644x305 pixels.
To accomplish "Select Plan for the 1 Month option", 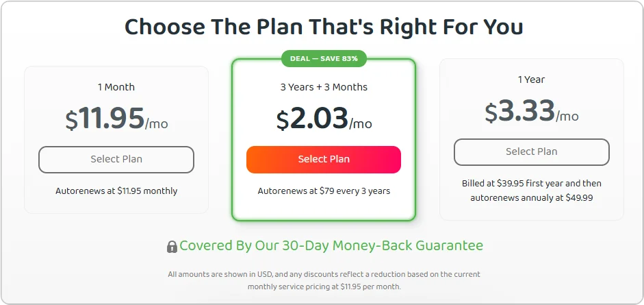I will pyautogui.click(x=116, y=159).
